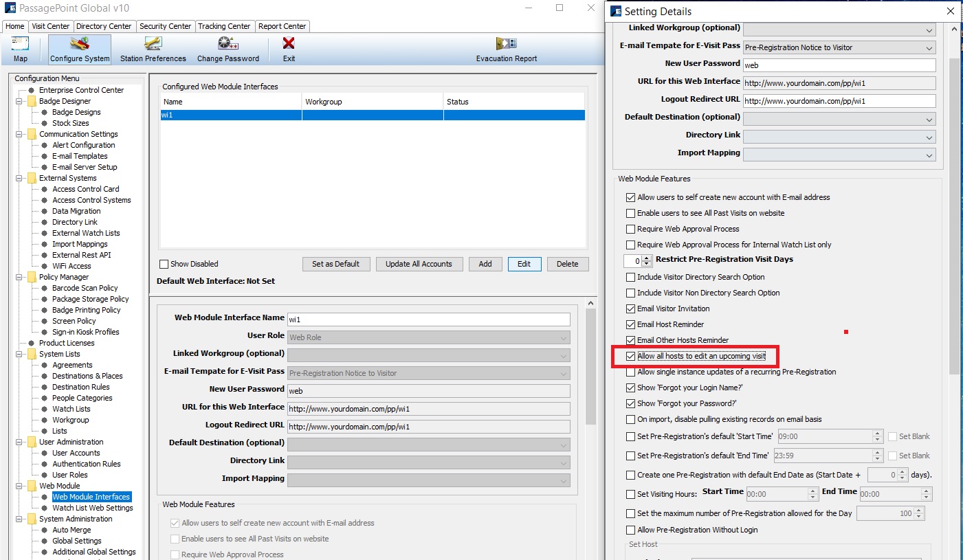Click the User Administration folder icon
The width and height of the screenshot is (963, 560).
pos(32,442)
